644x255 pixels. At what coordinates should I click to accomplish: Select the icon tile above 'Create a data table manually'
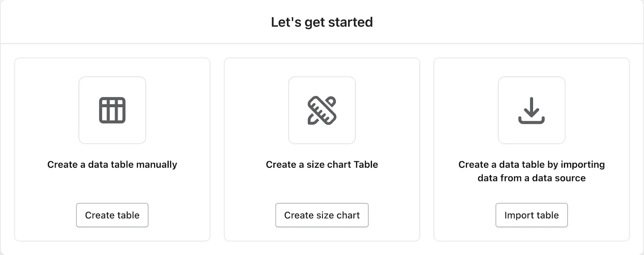(x=112, y=110)
